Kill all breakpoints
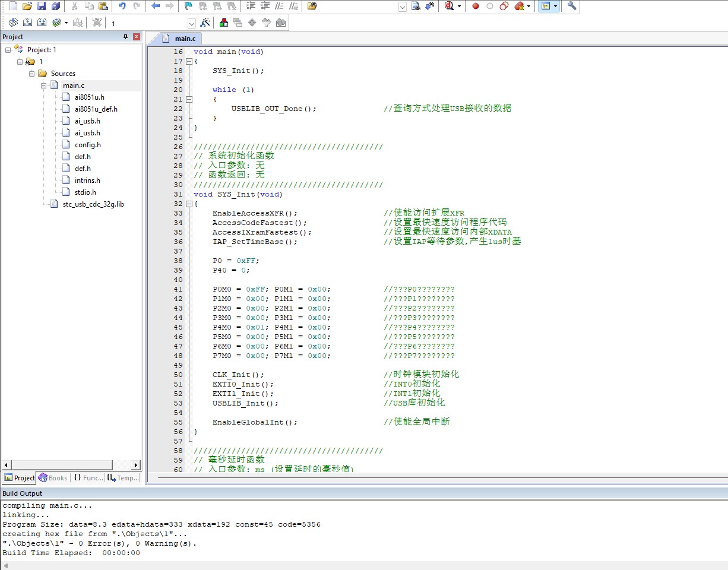The image size is (728, 570). [x=519, y=6]
